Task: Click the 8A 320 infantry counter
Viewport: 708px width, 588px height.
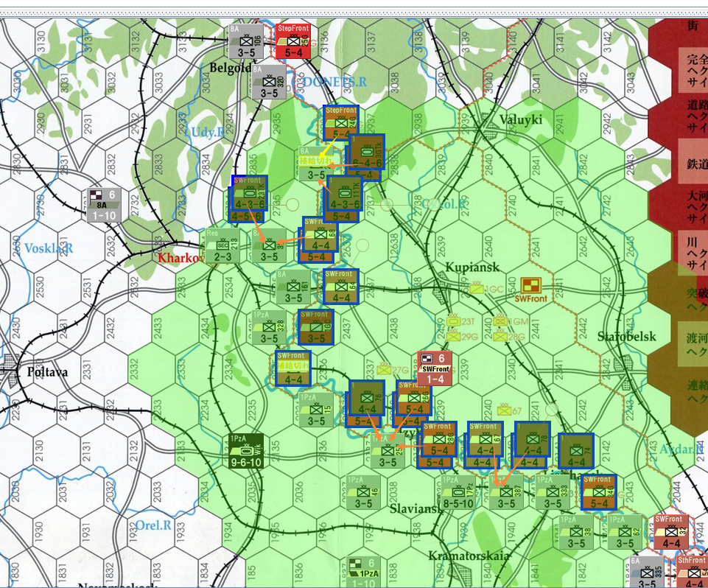Action: tap(269, 82)
